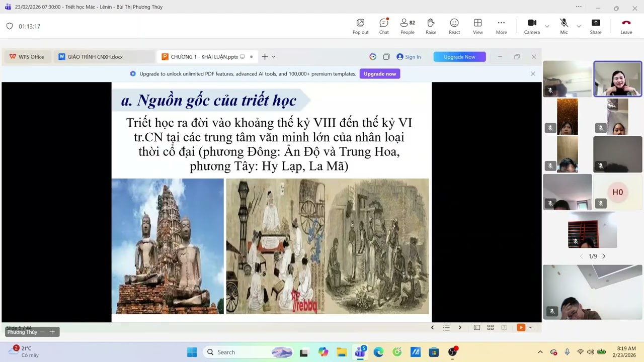644x362 pixels.
Task: Select CHƯƠNG 1 - KHÁI LUẬN.pptx tab
Action: click(204, 57)
